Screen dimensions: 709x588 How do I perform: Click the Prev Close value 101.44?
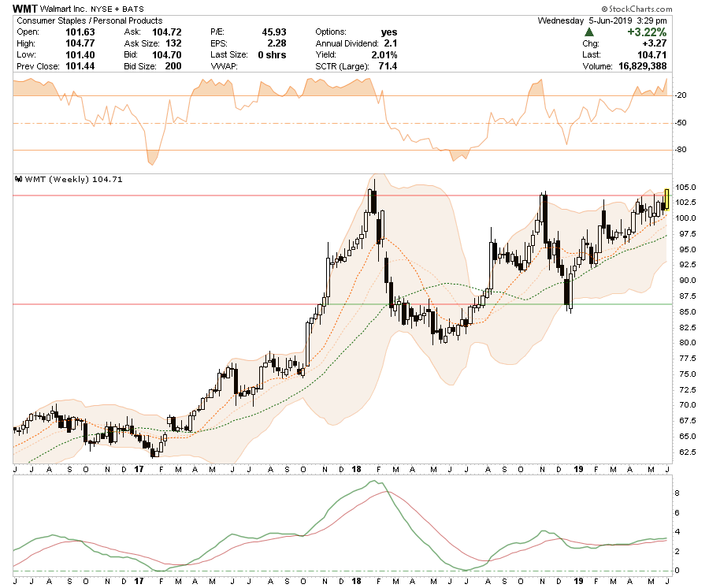click(80, 66)
